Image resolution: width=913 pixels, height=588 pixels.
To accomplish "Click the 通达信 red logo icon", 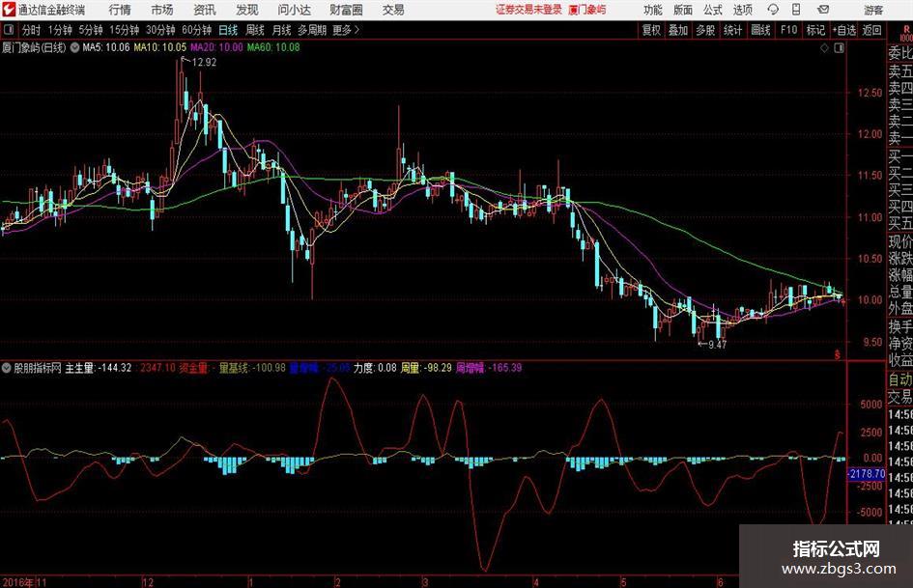I will coord(9,10).
